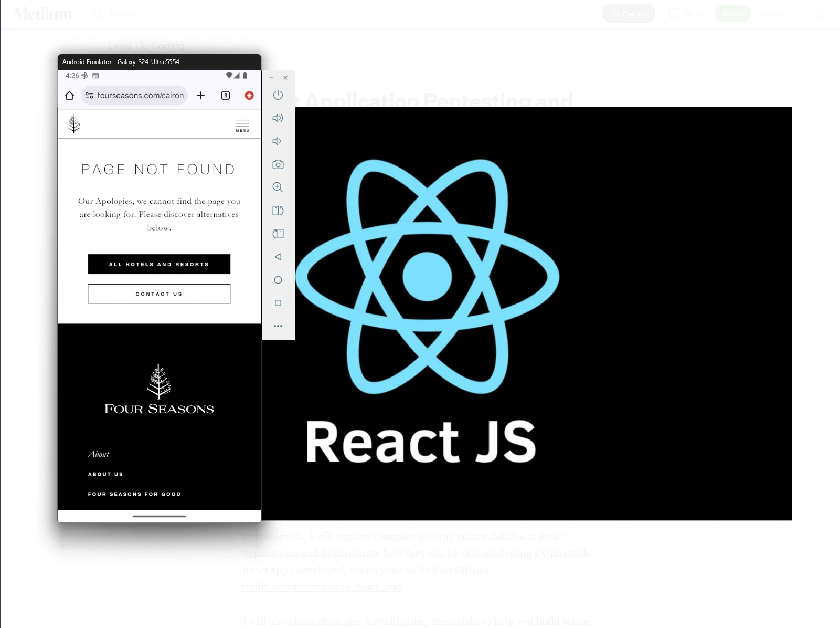Image resolution: width=840 pixels, height=628 pixels.
Task: Take a screenshot with the camera icon
Action: click(x=278, y=164)
